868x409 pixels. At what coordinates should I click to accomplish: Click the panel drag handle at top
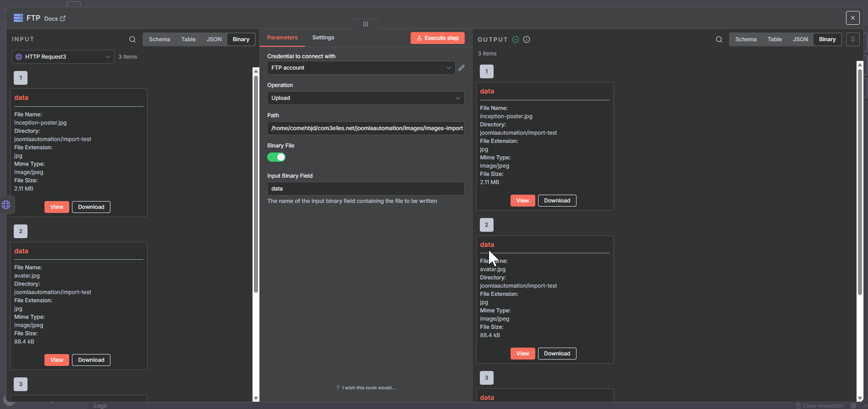pyautogui.click(x=365, y=24)
